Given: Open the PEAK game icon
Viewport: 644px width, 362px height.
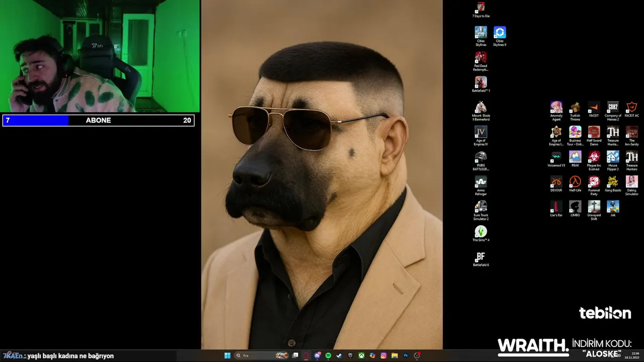Looking at the screenshot, I should [x=575, y=159].
